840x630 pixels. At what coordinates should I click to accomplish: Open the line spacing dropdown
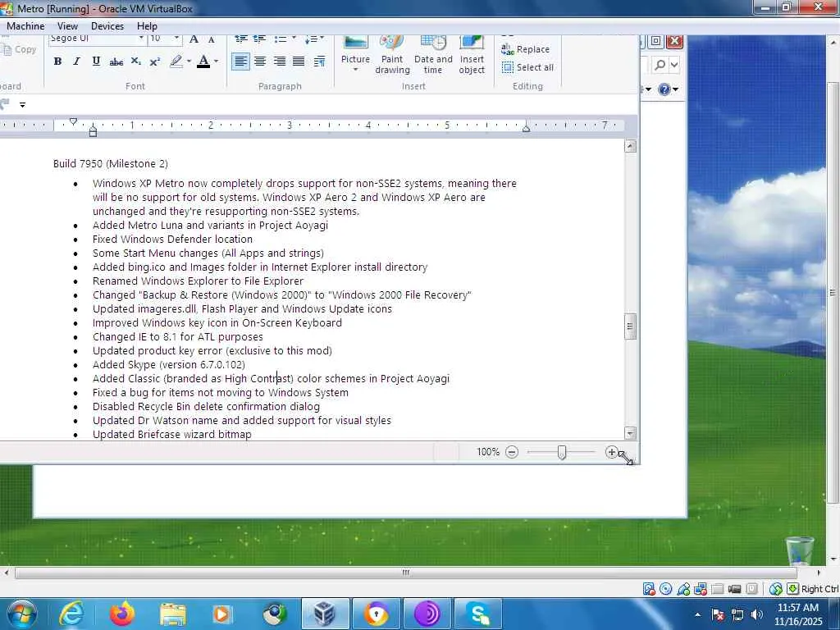(314, 39)
